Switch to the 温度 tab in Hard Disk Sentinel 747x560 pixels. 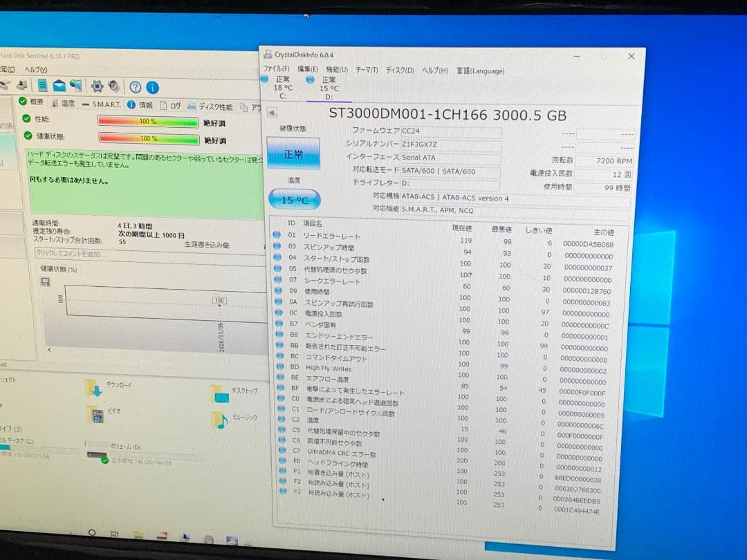coord(63,103)
